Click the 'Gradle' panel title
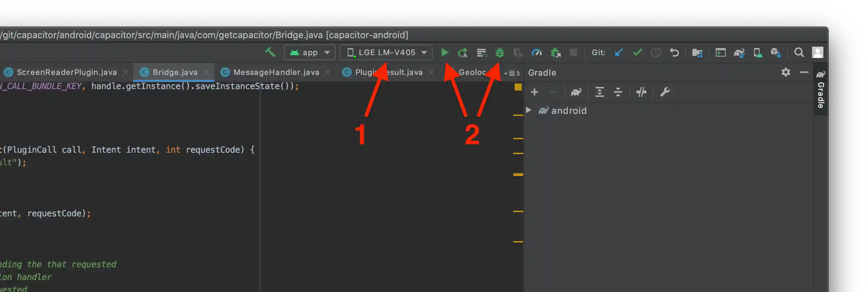868x292 pixels. click(542, 73)
